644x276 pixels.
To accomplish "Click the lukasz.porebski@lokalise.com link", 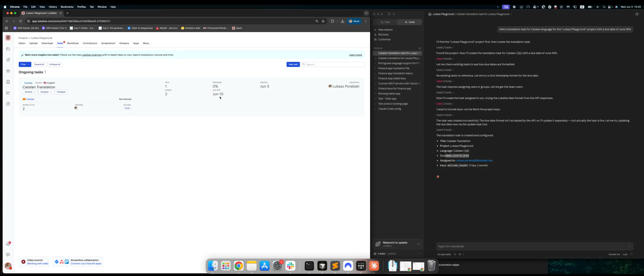I will [x=475, y=160].
